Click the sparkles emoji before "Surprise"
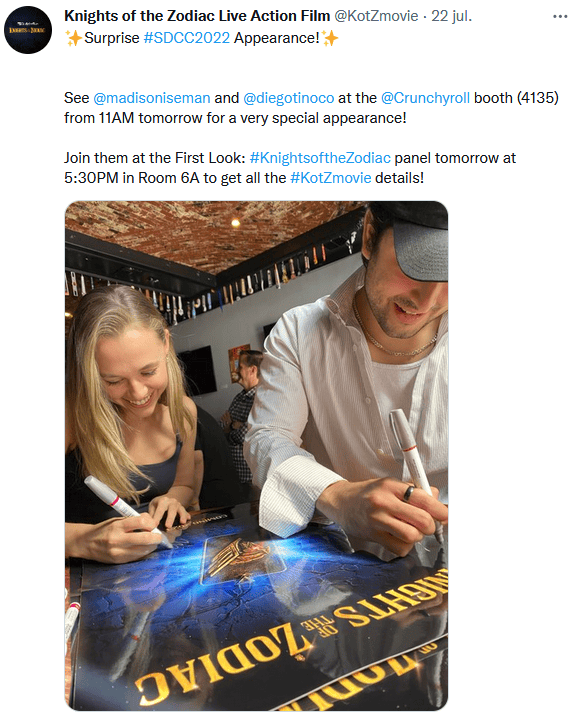This screenshot has height=714, width=573. pyautogui.click(x=73, y=38)
